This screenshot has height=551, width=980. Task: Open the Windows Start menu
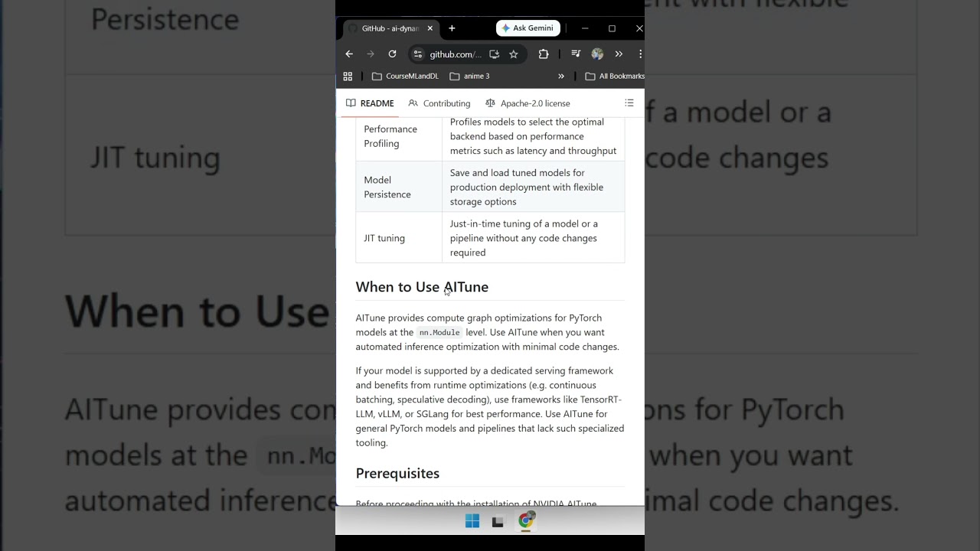point(472,521)
